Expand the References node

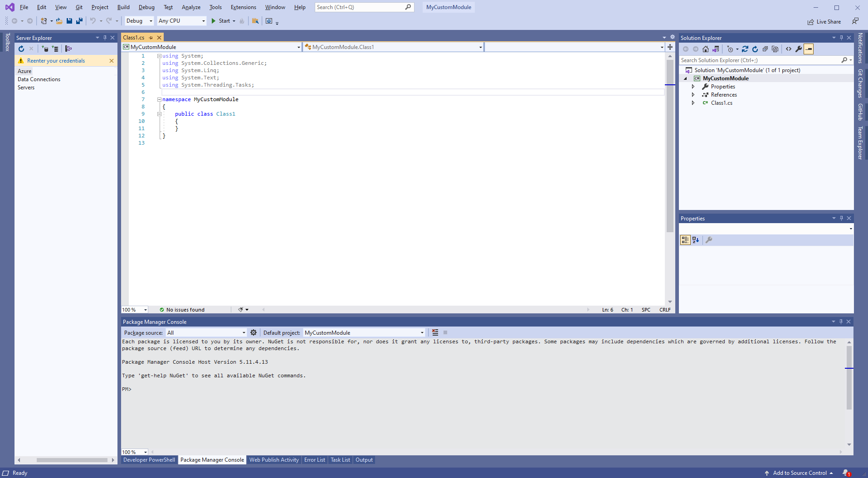coord(693,95)
